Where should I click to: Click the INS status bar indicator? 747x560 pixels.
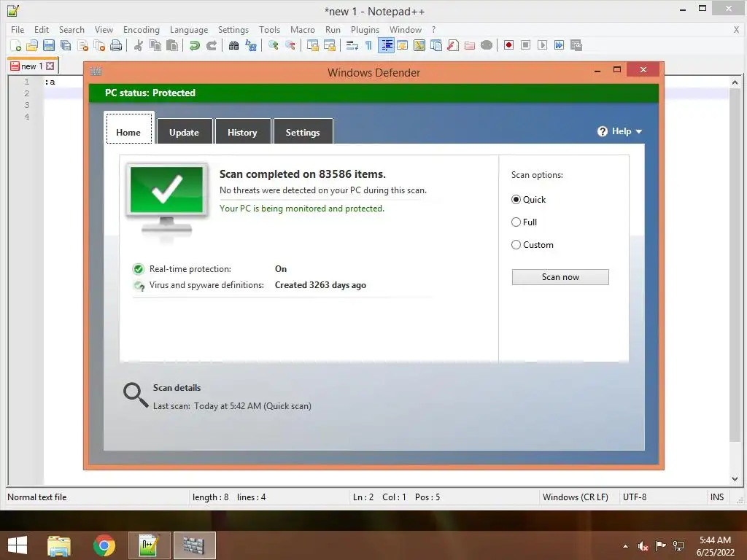point(717,497)
